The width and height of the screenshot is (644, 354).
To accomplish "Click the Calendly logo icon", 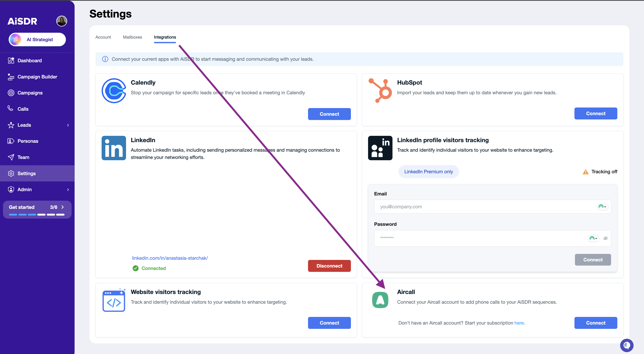I will [114, 91].
